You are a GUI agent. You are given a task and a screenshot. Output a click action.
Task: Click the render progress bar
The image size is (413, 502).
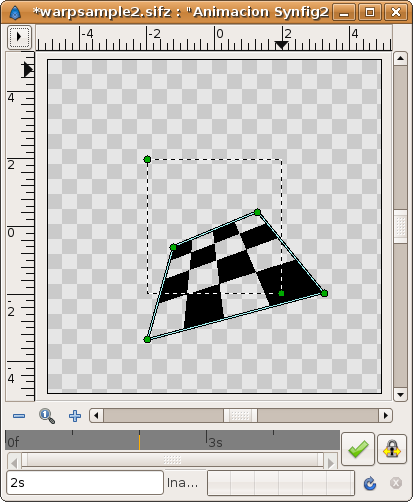(x=281, y=483)
